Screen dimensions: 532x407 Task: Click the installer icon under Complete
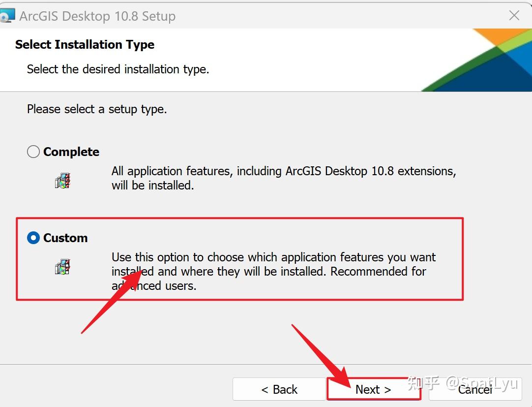(x=62, y=181)
